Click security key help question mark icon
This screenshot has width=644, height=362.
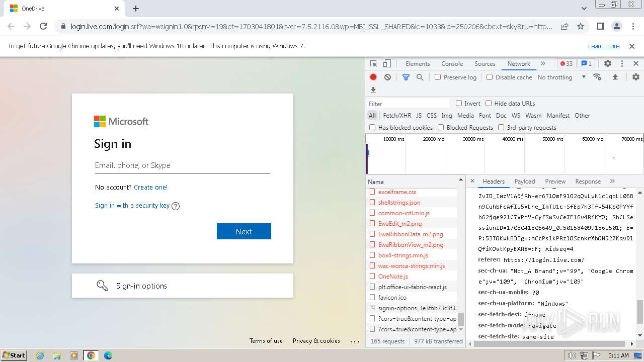[x=176, y=206]
